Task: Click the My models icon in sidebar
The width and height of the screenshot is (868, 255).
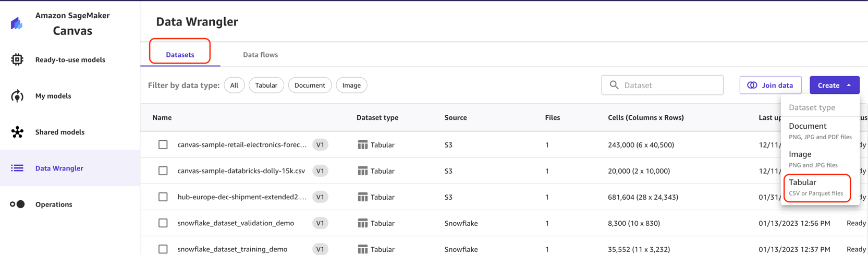Action: coord(17,96)
